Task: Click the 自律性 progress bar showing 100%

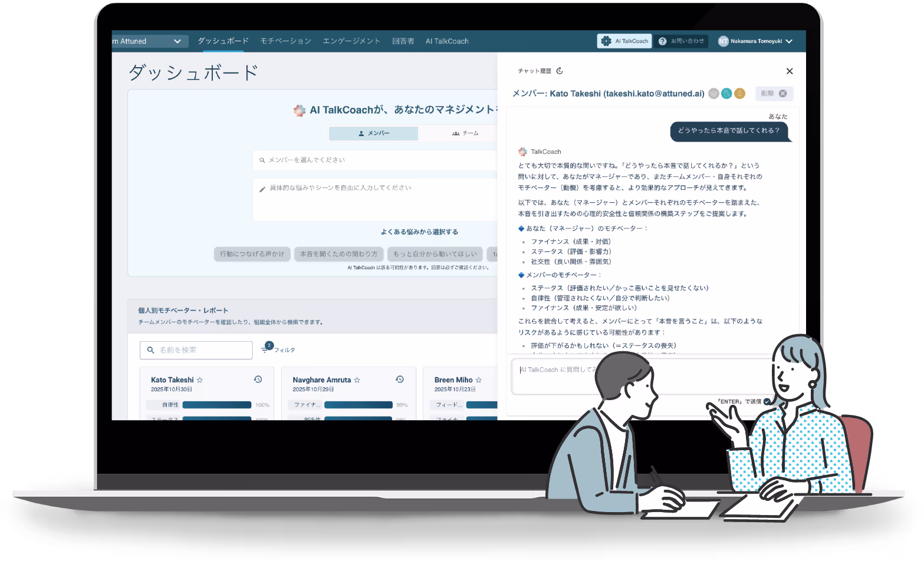Action: (217, 405)
